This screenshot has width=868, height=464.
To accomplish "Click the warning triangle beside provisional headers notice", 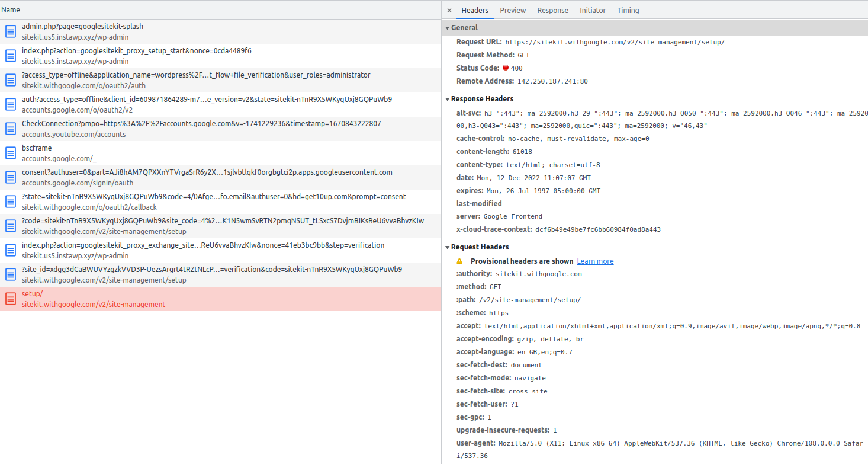I will pyautogui.click(x=459, y=261).
